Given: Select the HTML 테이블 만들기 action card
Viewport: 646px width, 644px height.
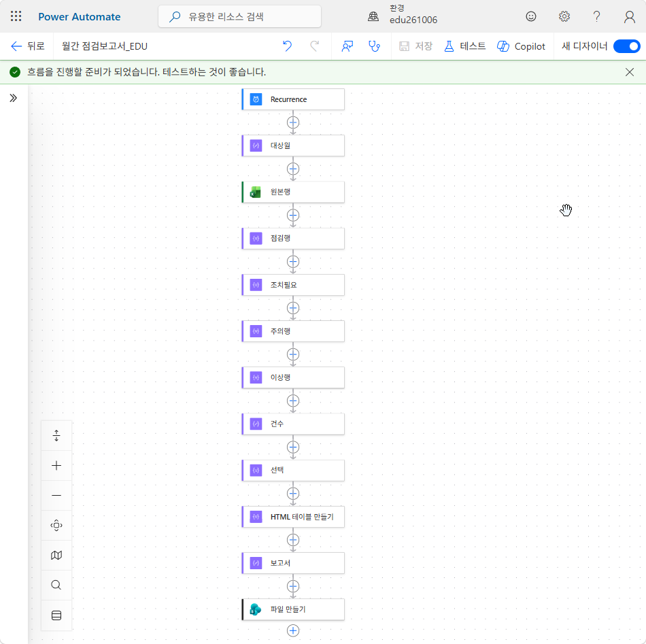Looking at the screenshot, I should (293, 517).
